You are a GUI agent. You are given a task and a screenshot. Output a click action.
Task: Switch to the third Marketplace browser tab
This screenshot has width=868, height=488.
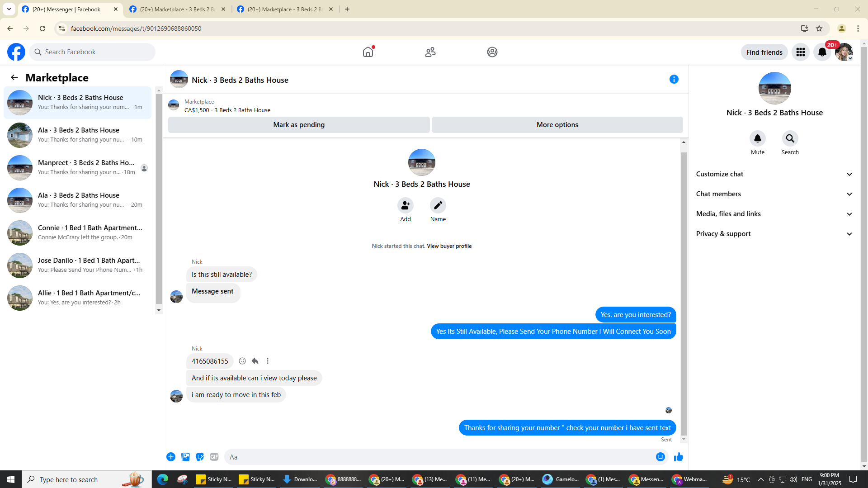(285, 9)
